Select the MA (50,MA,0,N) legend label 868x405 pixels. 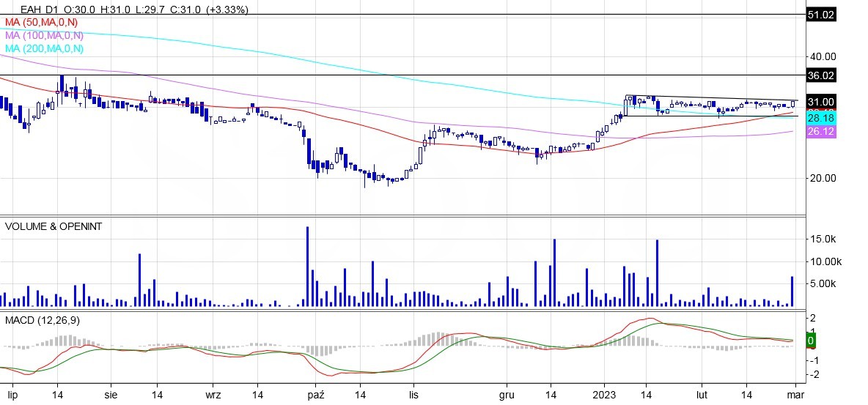tap(44, 23)
